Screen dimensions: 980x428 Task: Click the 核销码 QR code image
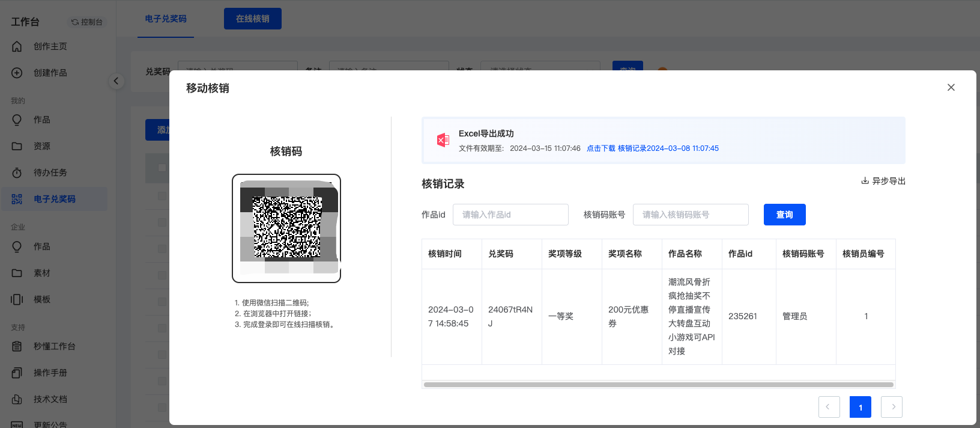coord(286,228)
